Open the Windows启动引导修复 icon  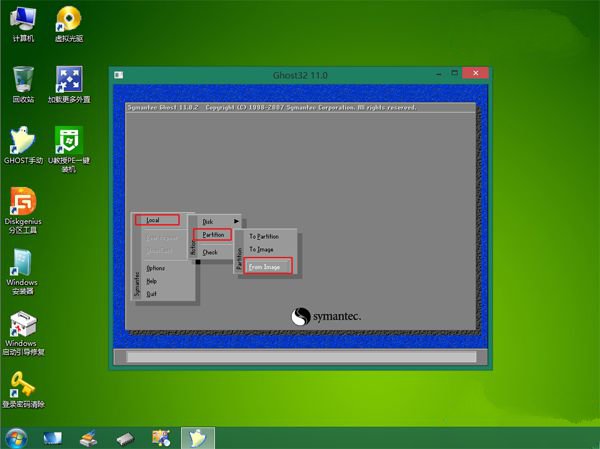(23, 333)
